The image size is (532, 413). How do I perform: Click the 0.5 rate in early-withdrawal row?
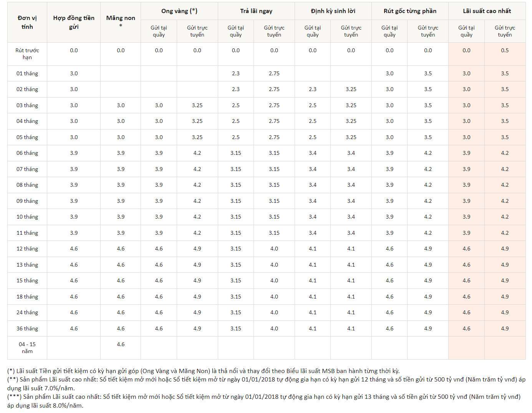(x=505, y=50)
